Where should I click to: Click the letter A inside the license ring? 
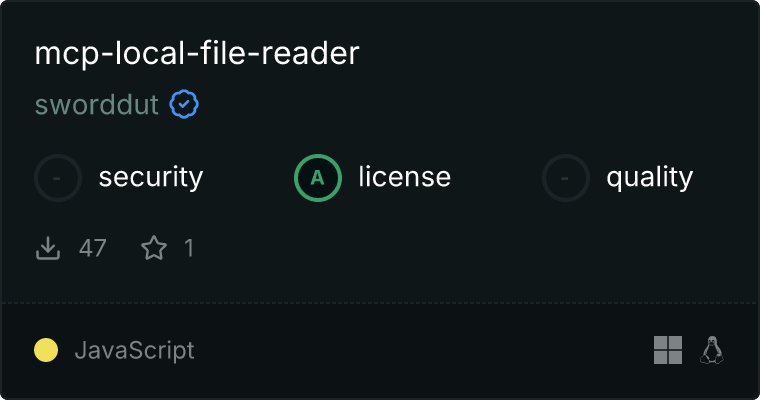click(x=317, y=178)
